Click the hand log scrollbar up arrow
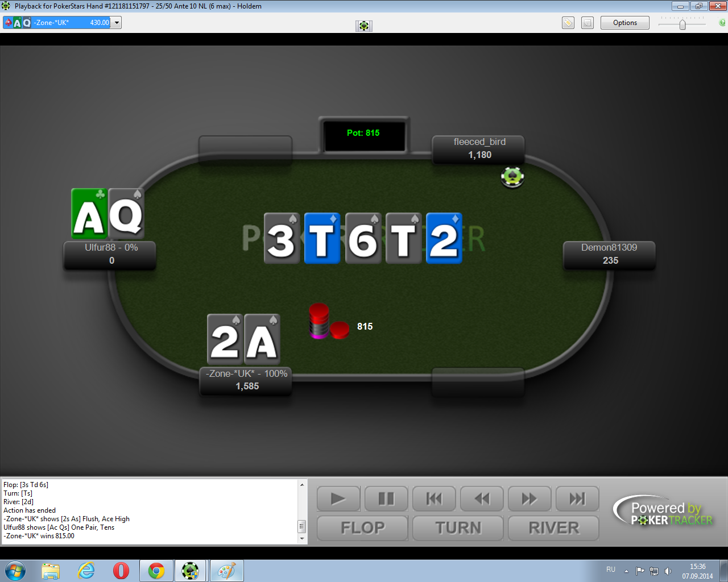728x582 pixels. click(x=302, y=484)
